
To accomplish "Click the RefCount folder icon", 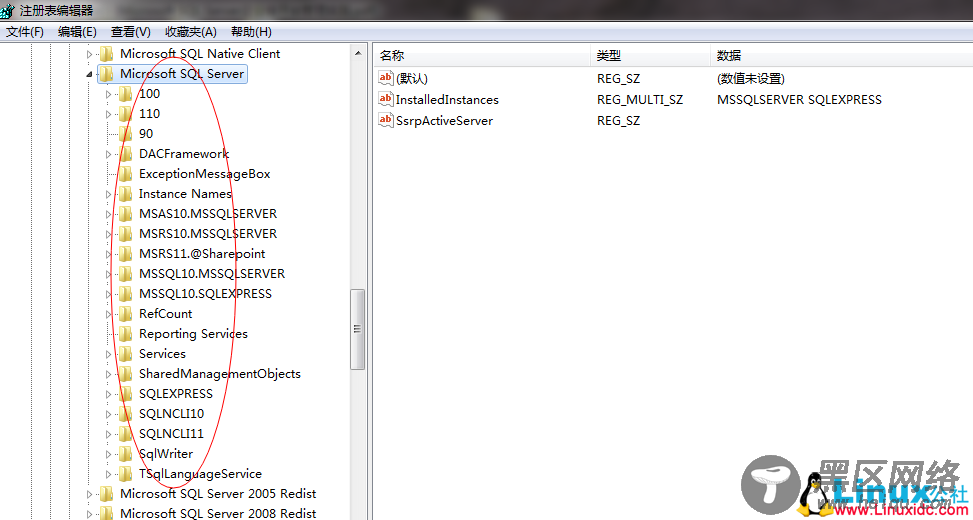I will click(126, 314).
